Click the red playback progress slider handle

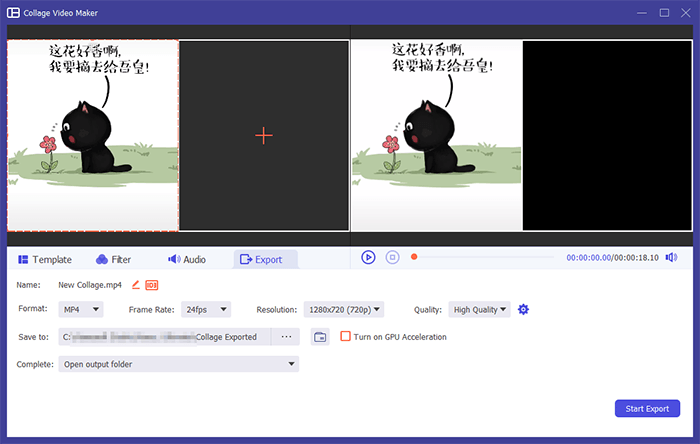[x=414, y=257]
